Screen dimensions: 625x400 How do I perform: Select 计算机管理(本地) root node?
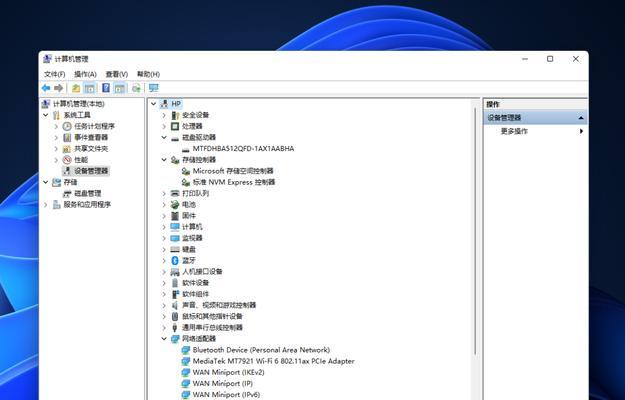coord(79,104)
